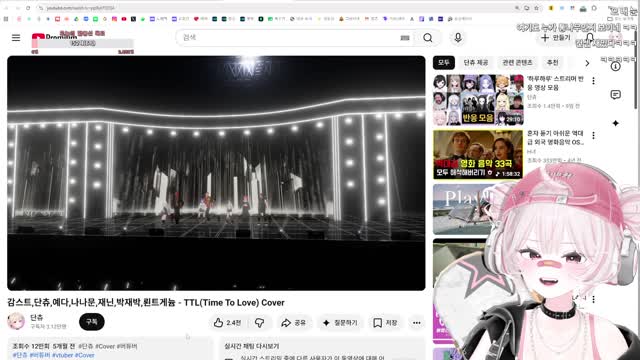Open the 단츄 channel name link
Image resolution: width=640 pixels, height=360 pixels.
37,318
